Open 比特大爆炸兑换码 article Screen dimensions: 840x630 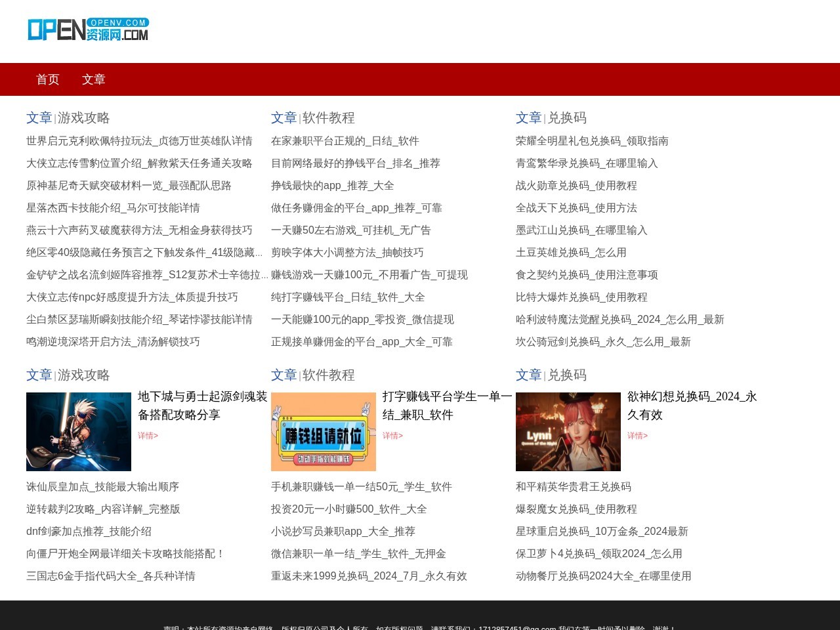pos(581,297)
